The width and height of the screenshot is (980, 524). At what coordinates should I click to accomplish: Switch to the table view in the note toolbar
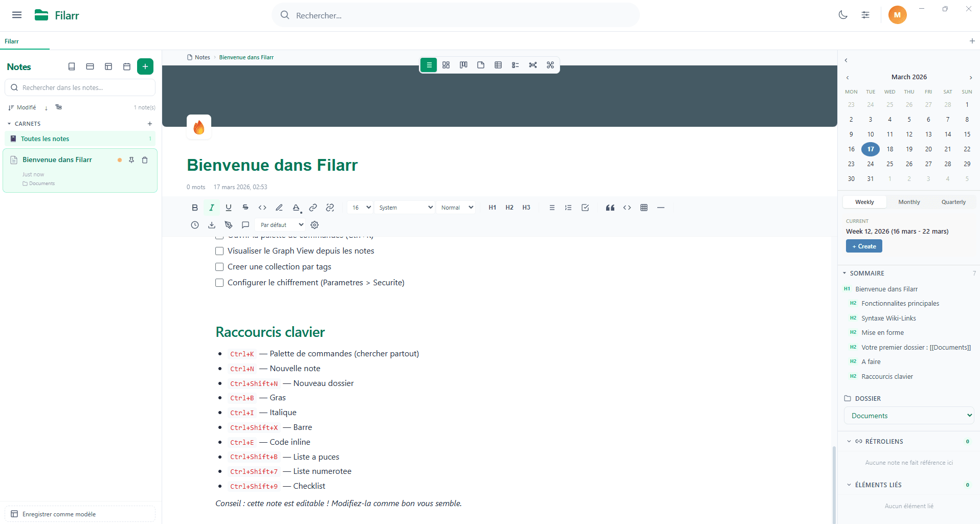pyautogui.click(x=498, y=65)
